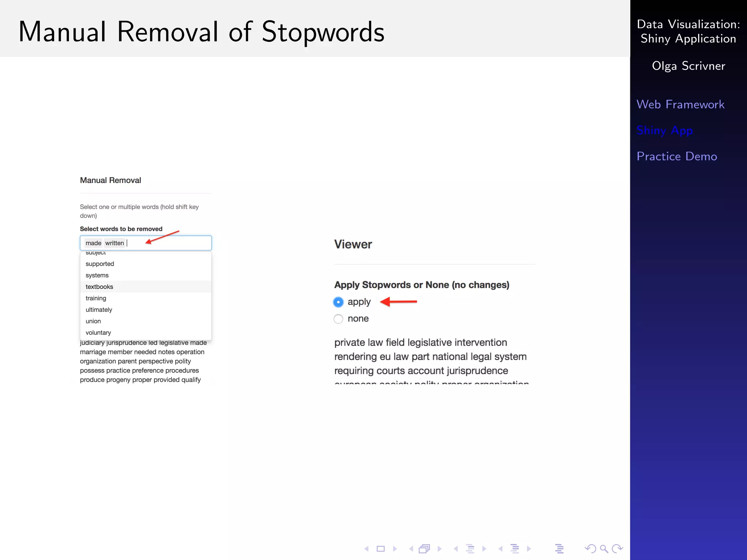This screenshot has width=747, height=560.
Task: Choose 'textbooks' from the dropdown list
Action: click(x=146, y=287)
